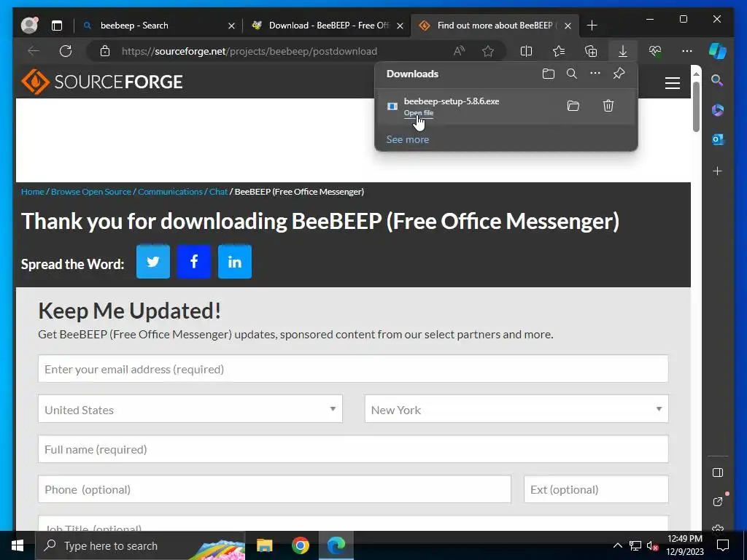The height and width of the screenshot is (560, 747).
Task: Share on LinkedIn button
Action: click(235, 262)
